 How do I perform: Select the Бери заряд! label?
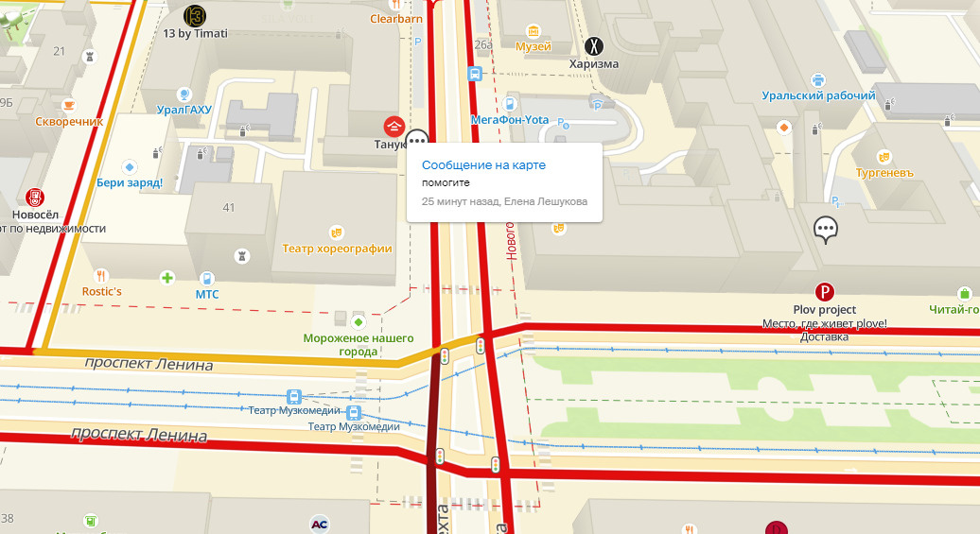130,183
